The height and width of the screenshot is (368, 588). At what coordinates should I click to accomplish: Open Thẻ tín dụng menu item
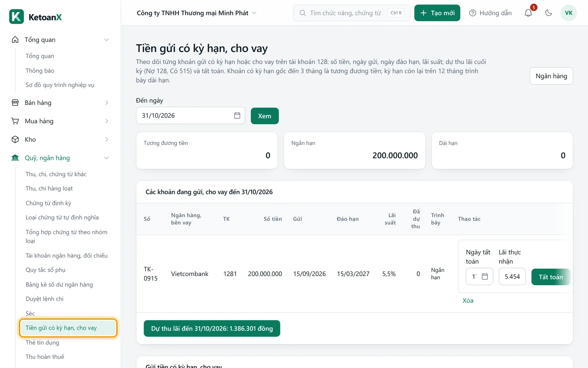(42, 342)
